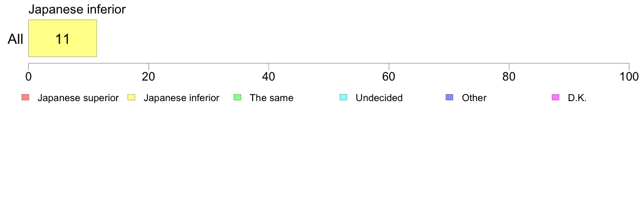Click the All row label

(16, 39)
